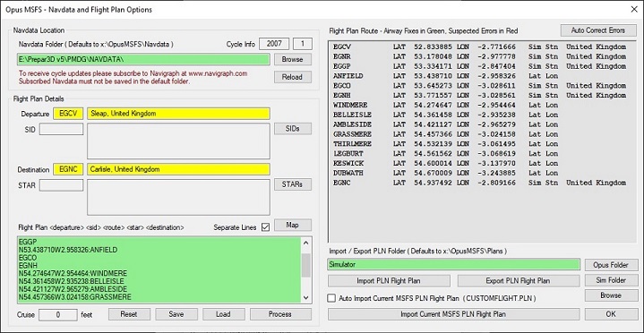644x333 pixels.
Task: Click the Departure ICAO field EGCV
Action: (x=68, y=114)
